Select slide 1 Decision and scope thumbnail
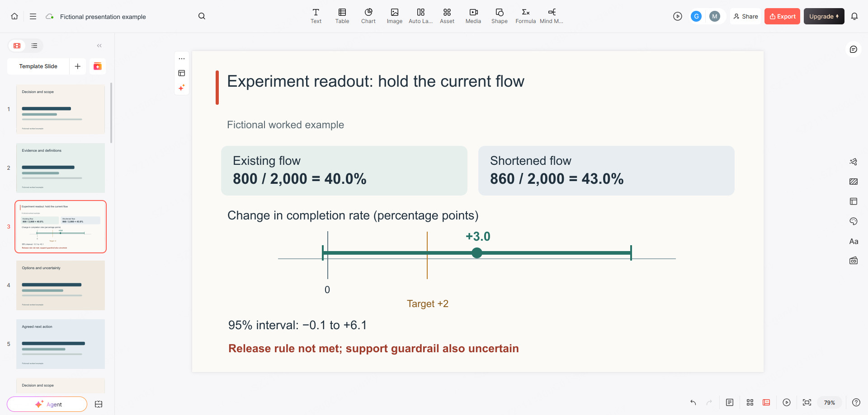 pos(61,109)
